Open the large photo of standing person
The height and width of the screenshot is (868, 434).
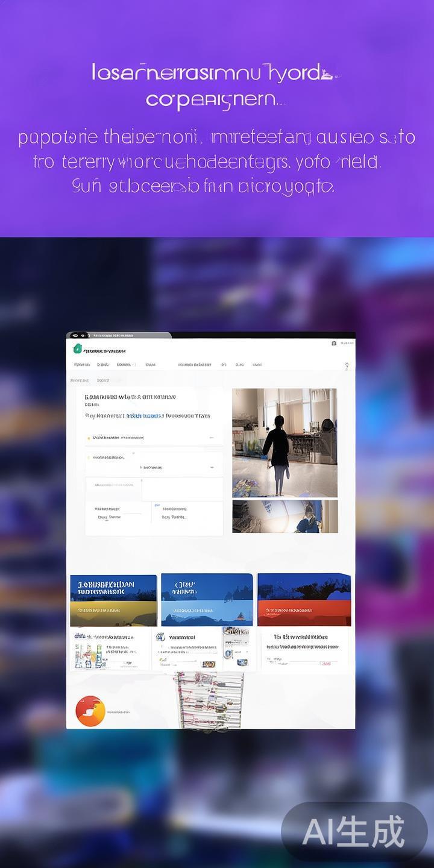285,442
